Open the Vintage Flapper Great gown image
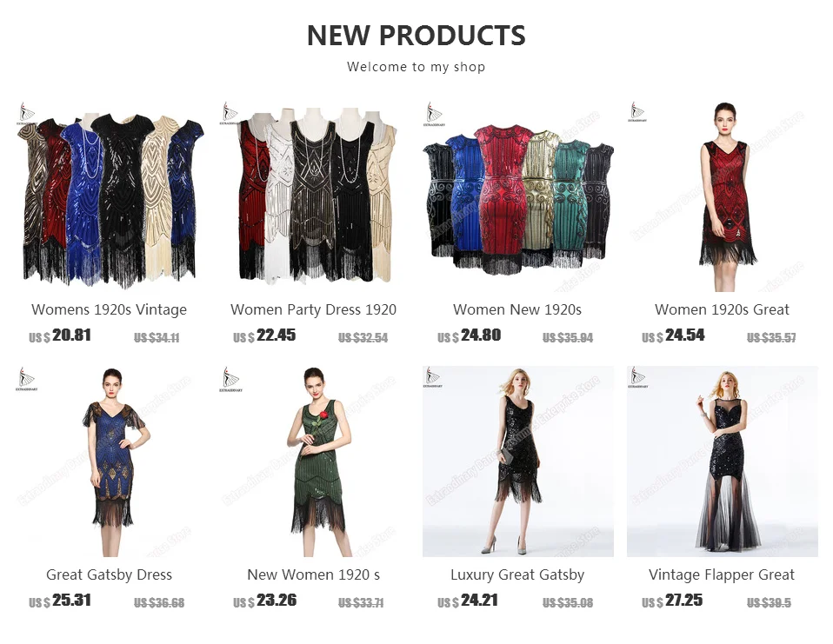This screenshot has height=644, width=833. (x=723, y=461)
